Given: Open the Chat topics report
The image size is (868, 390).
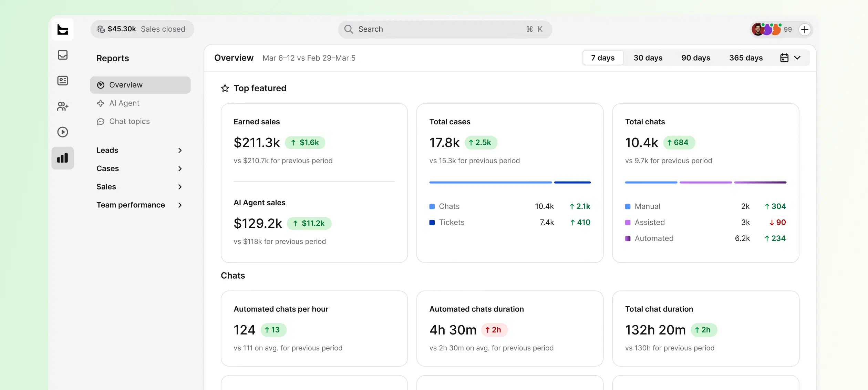Looking at the screenshot, I should [140, 122].
